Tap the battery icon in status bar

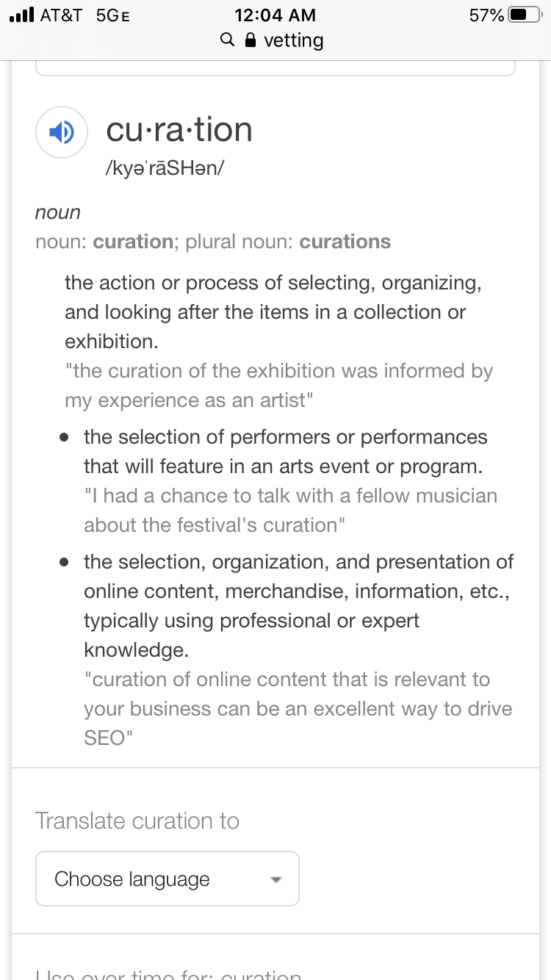pyautogui.click(x=525, y=15)
